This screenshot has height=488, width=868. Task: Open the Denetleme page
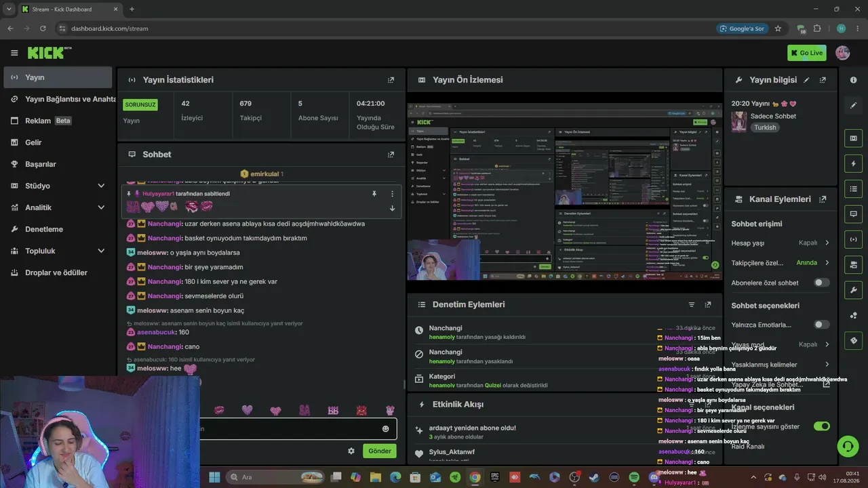(x=58, y=229)
